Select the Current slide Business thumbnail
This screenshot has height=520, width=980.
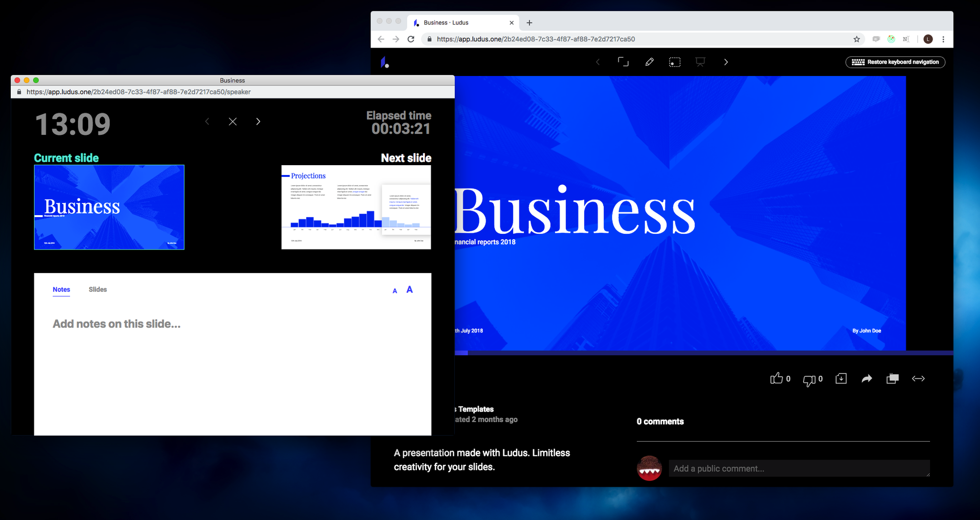pyautogui.click(x=109, y=207)
